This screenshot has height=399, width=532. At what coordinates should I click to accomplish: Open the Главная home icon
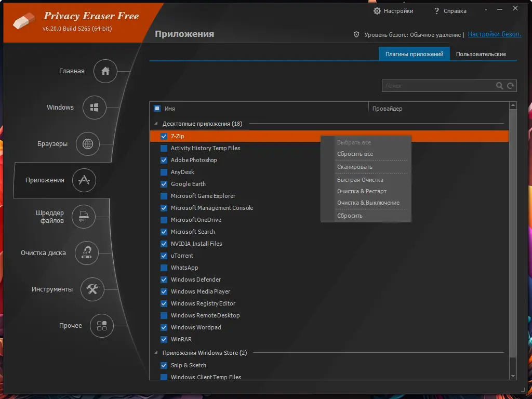(105, 71)
